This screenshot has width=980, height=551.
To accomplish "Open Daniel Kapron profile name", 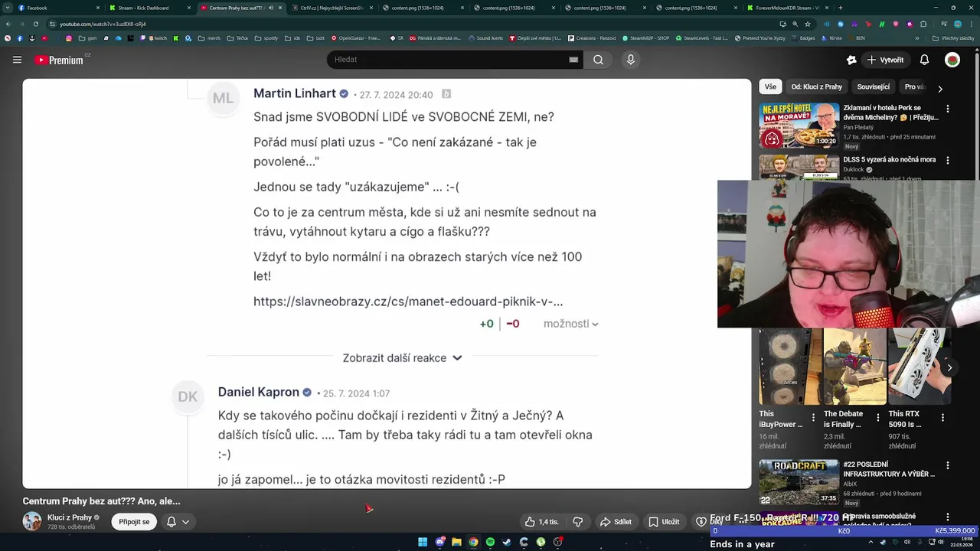I will 259,392.
